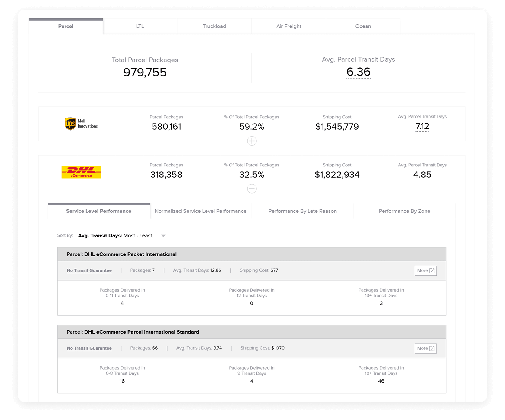Click Packages: 66 value
This screenshot has height=420, width=505.
tap(155, 348)
